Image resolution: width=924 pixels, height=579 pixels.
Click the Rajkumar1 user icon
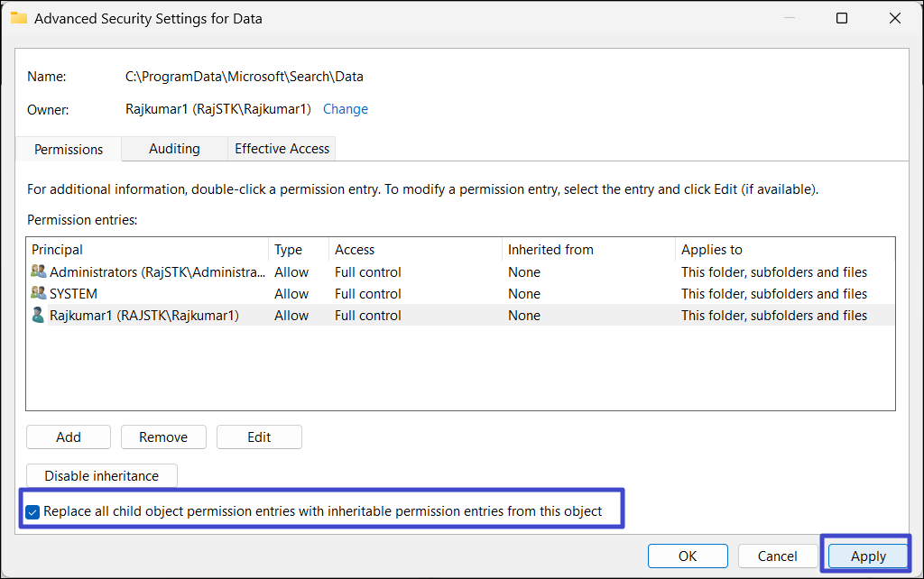[x=39, y=316]
